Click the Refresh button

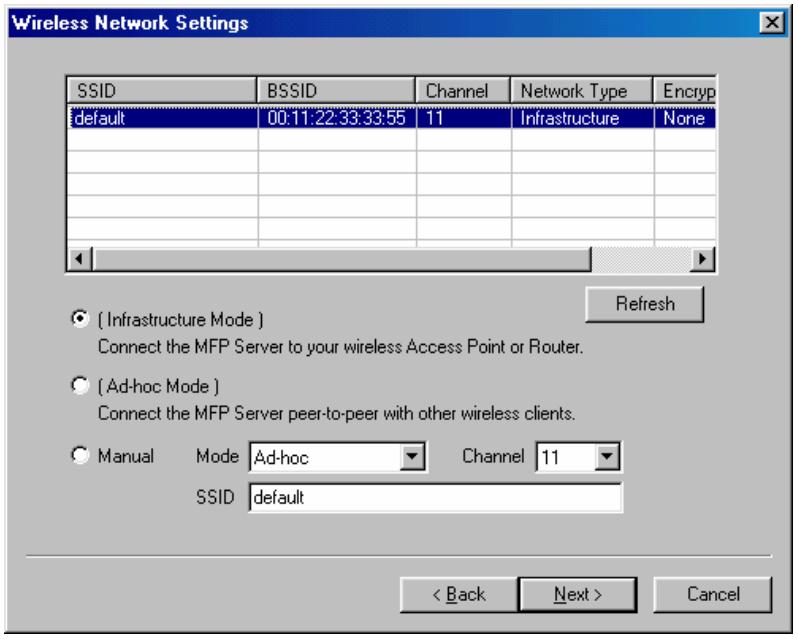pyautogui.click(x=645, y=304)
